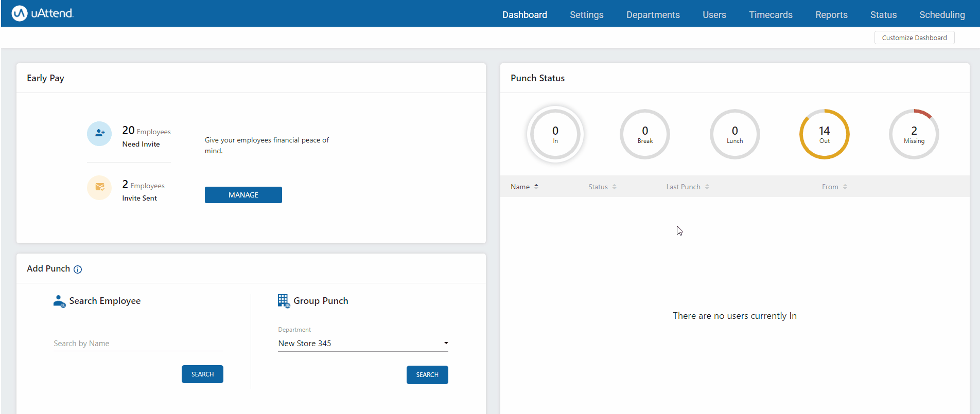Image resolution: width=980 pixels, height=414 pixels.
Task: Open the Reports menu
Action: pyautogui.click(x=831, y=15)
